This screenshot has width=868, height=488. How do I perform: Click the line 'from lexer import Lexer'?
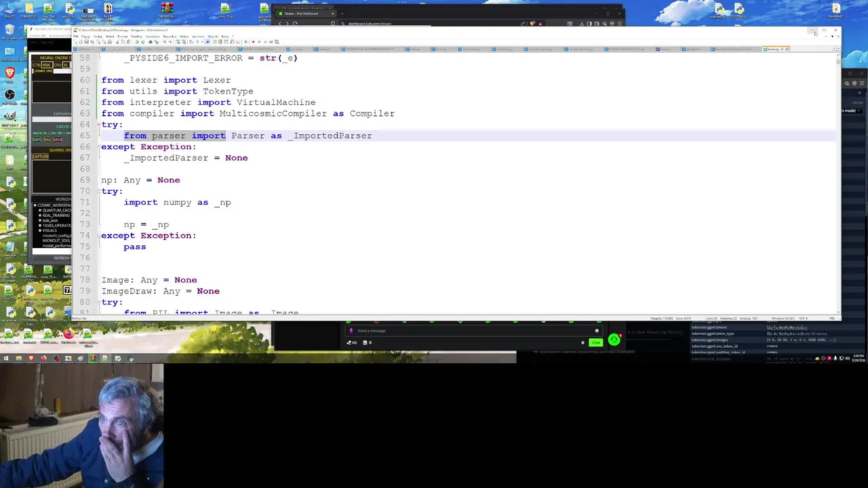(166, 80)
